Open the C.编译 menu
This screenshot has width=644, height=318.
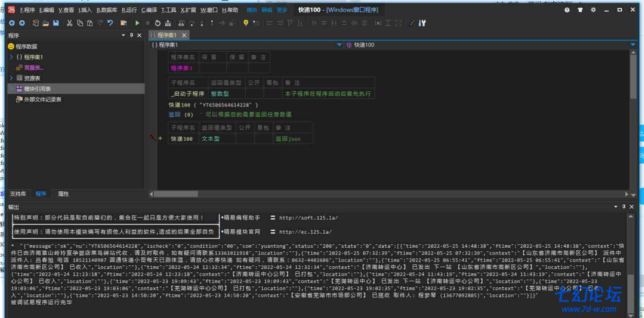tap(149, 10)
